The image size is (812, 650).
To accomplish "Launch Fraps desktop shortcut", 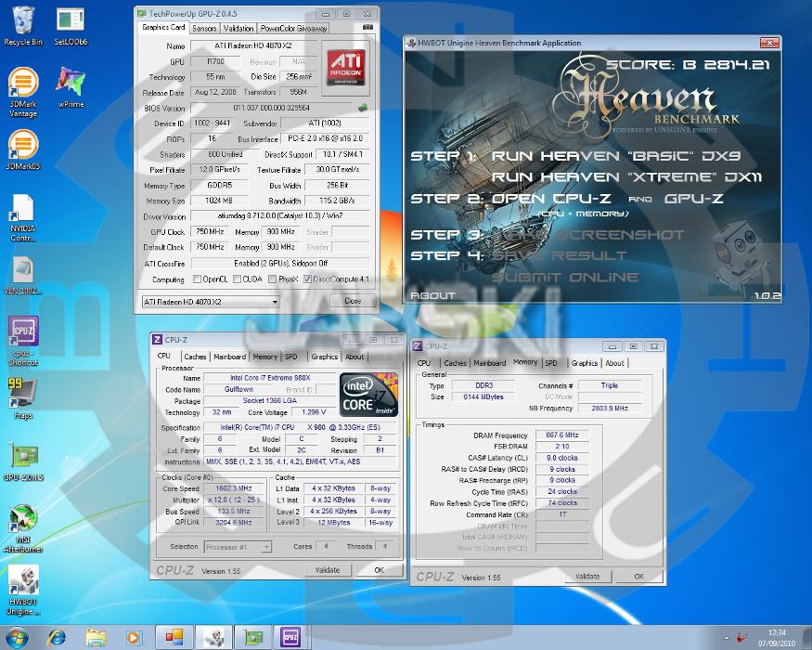I will tap(23, 399).
